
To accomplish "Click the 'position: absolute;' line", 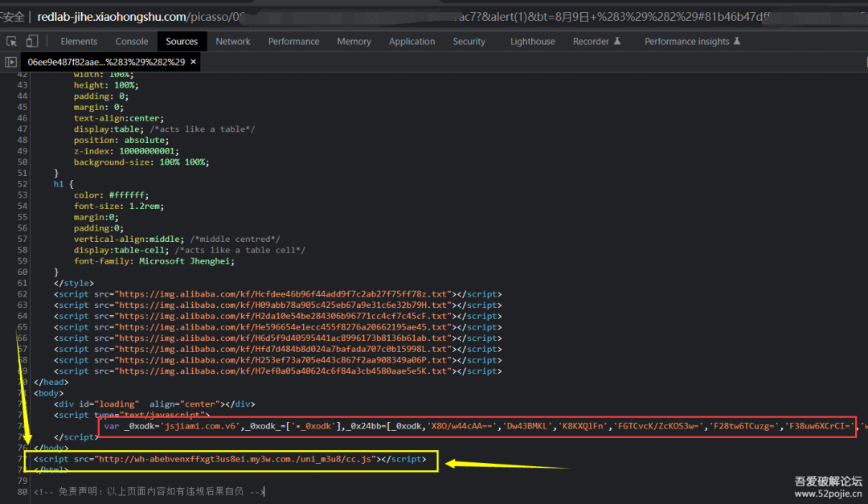I will (121, 140).
